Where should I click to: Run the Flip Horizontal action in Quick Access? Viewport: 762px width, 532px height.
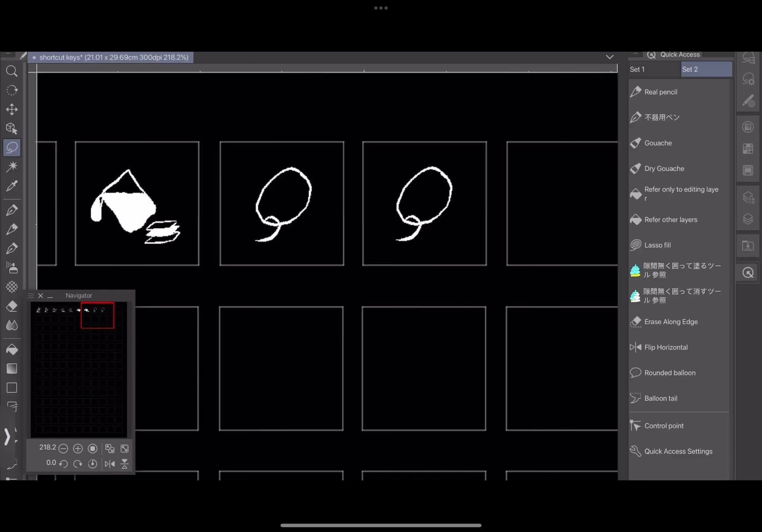coord(666,347)
